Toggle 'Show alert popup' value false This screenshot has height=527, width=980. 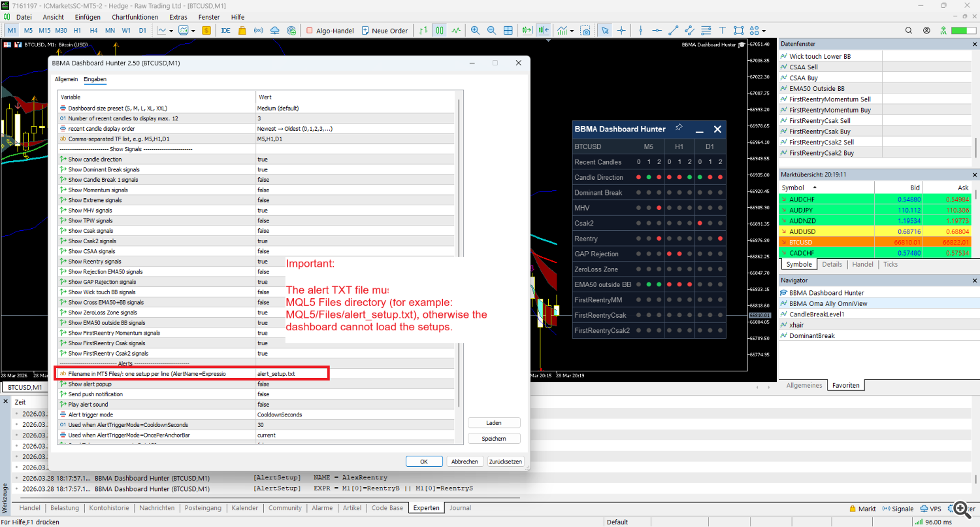tap(355, 384)
